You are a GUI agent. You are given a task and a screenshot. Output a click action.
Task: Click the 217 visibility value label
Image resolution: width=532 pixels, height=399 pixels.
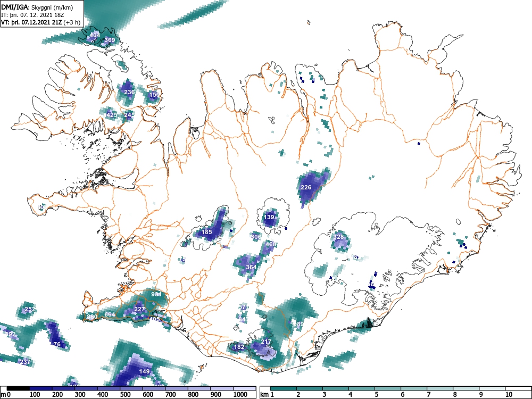267,342
